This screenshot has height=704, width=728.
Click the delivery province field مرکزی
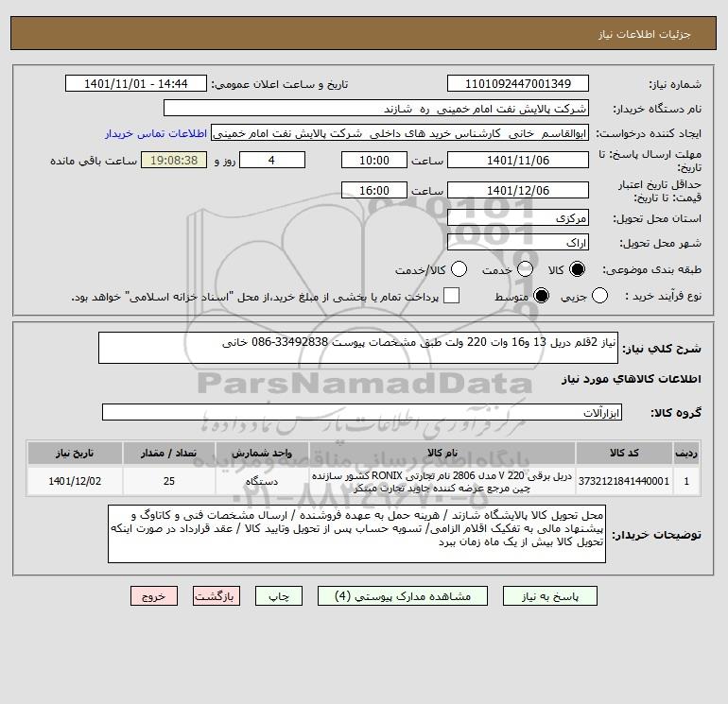point(518,217)
